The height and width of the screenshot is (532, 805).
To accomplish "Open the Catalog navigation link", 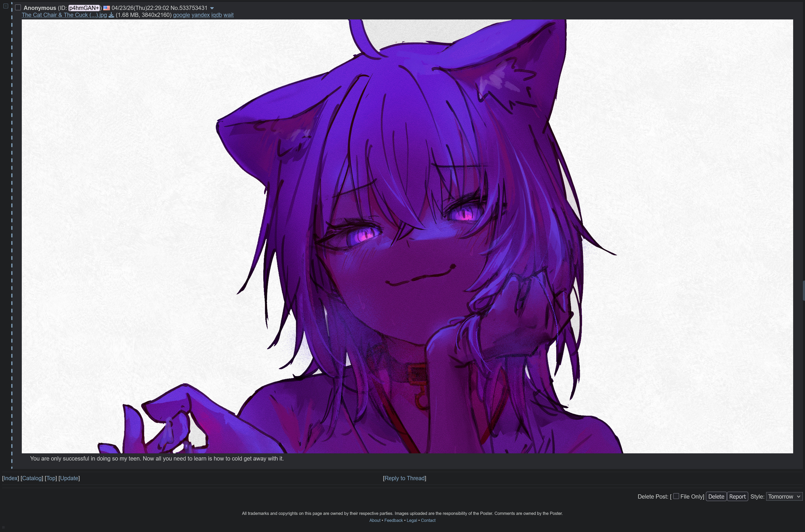I will 32,478.
